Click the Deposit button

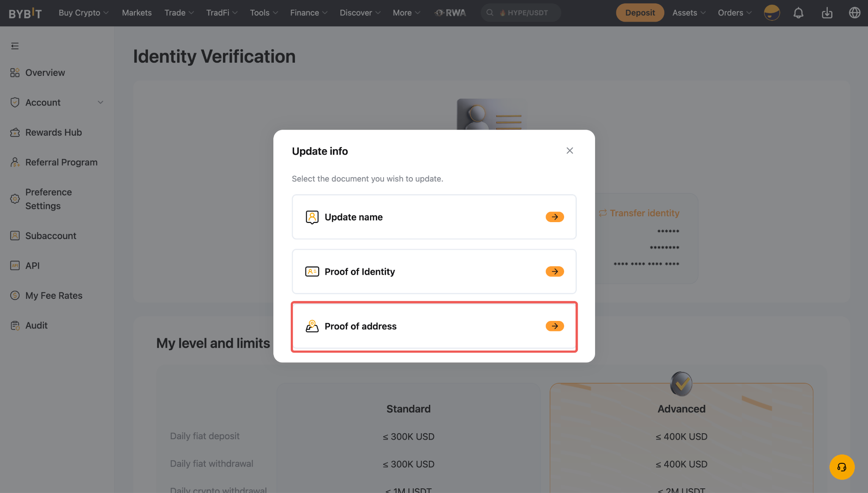click(x=640, y=13)
